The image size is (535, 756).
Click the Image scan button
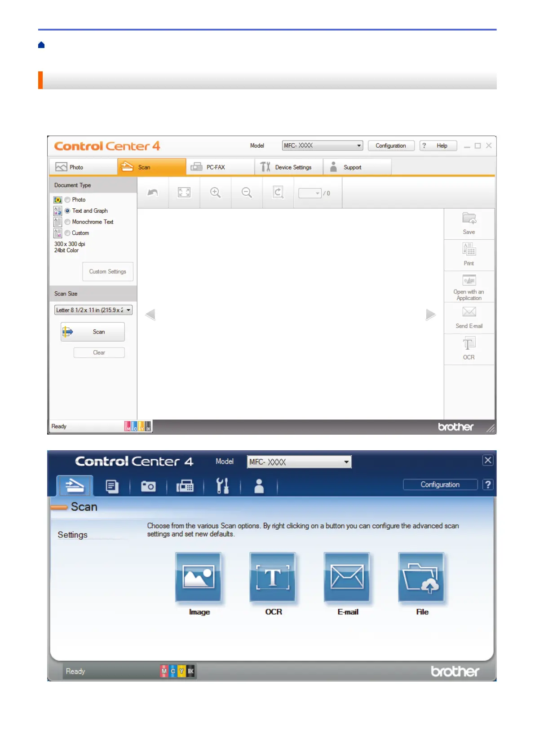pos(199,577)
